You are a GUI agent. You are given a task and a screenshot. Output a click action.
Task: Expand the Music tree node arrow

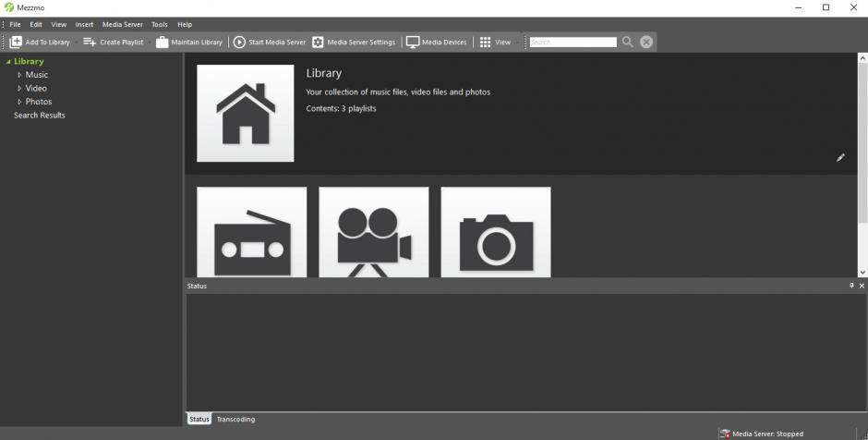pyautogui.click(x=19, y=75)
